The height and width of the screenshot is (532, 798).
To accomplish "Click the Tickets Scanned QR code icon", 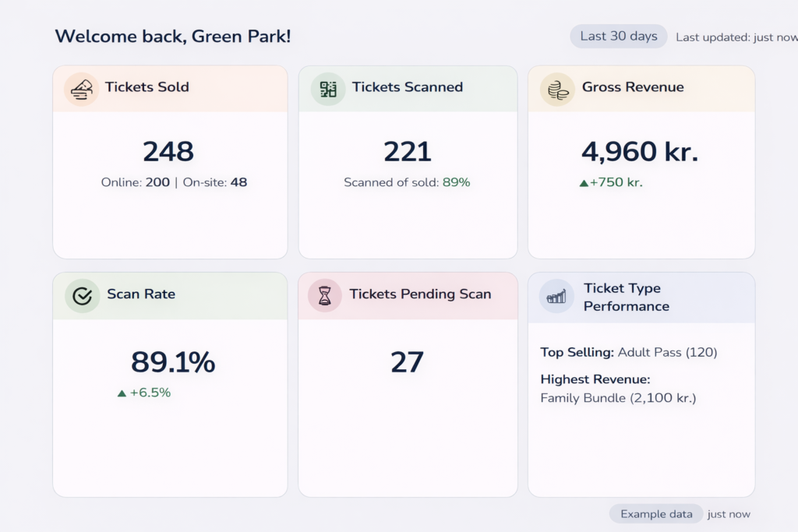I will coord(327,88).
